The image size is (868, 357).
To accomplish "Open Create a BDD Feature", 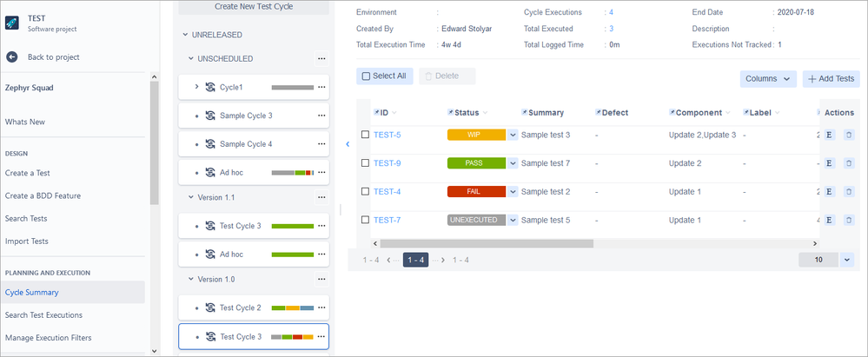I will coord(43,196).
